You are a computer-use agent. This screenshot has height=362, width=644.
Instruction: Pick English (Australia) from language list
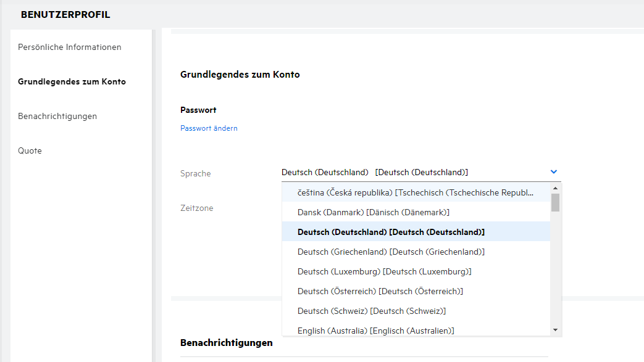coord(375,331)
